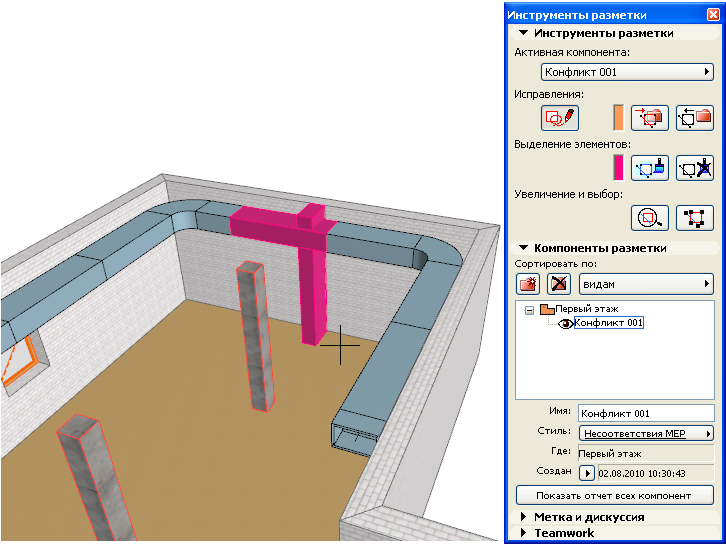Click remove element highlight icon

pos(695,168)
